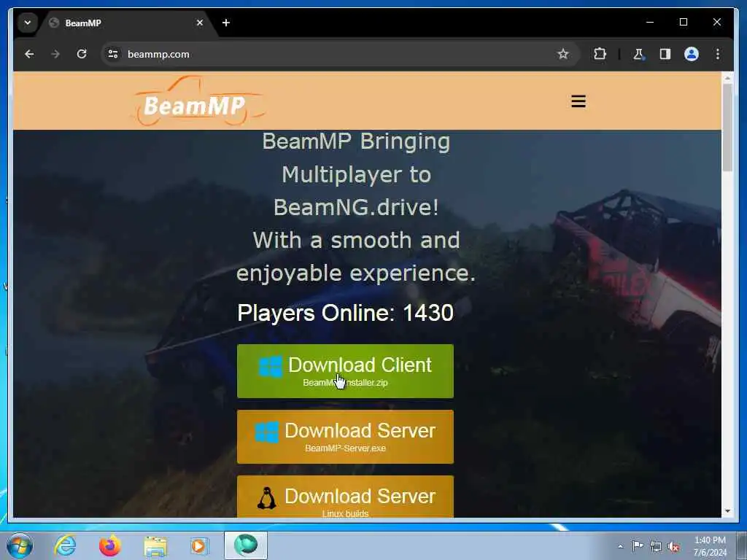The image size is (747, 560).
Task: Open the network tray icon
Action: click(x=656, y=546)
